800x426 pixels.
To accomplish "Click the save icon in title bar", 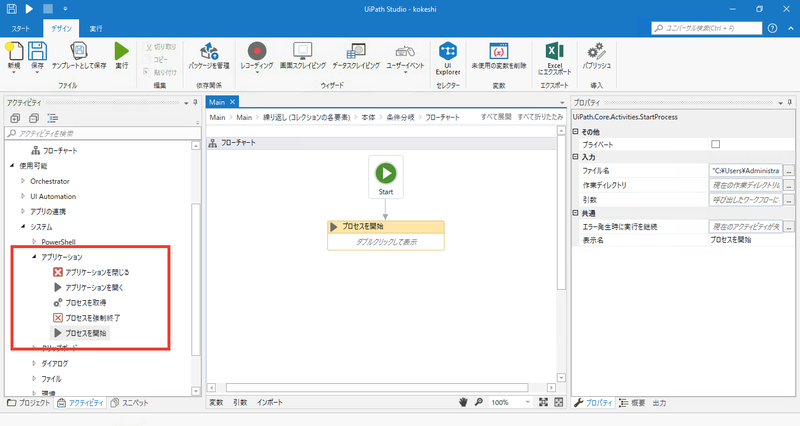I will 11,9.
